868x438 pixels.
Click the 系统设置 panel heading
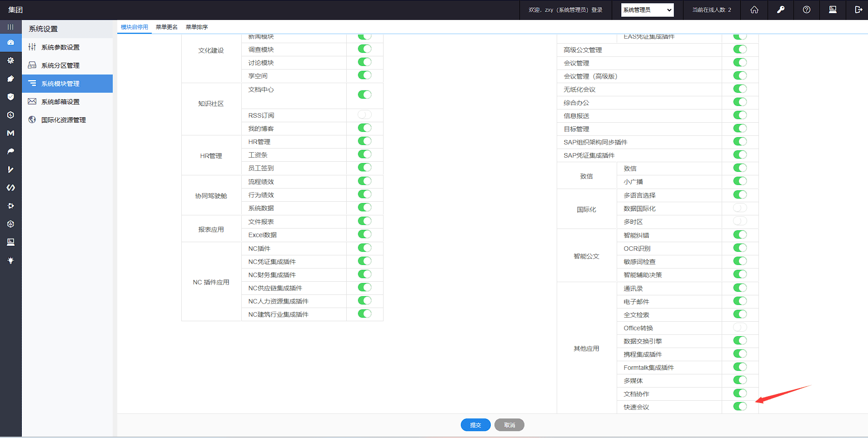point(43,29)
